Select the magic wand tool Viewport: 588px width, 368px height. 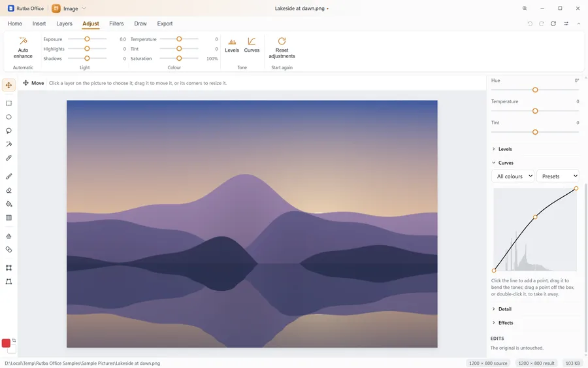pos(8,144)
